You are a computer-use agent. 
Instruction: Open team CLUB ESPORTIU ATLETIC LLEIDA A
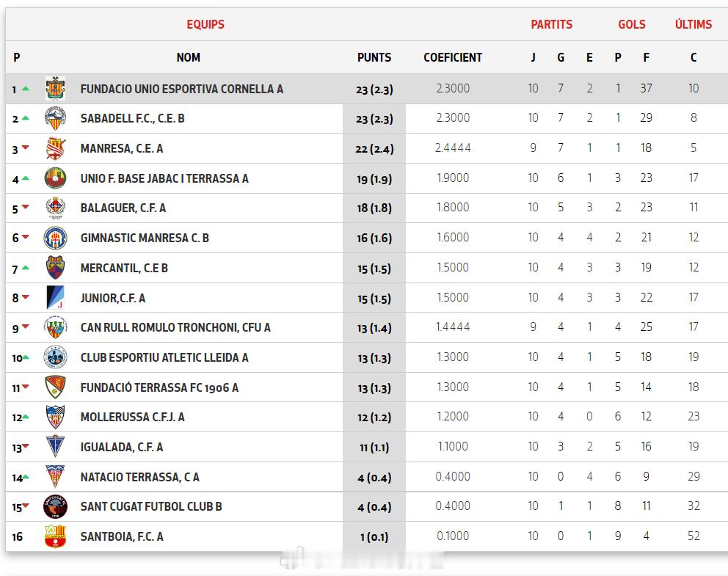pos(164,358)
